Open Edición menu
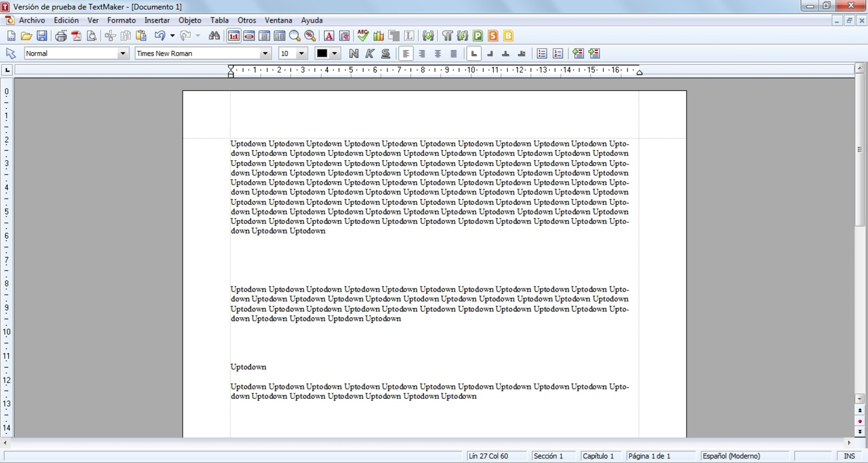This screenshot has height=463, width=868. [67, 20]
